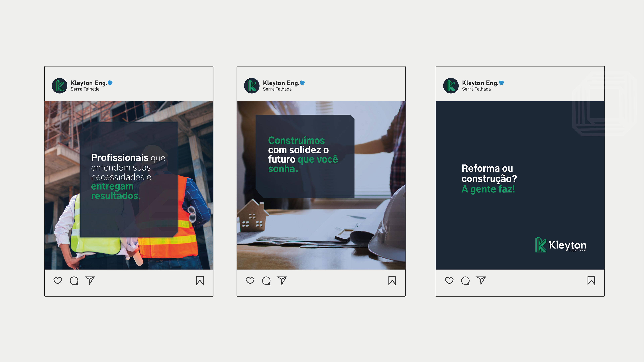Click Kleyton Eng. username on third post
The image size is (644, 362).
[x=480, y=83]
